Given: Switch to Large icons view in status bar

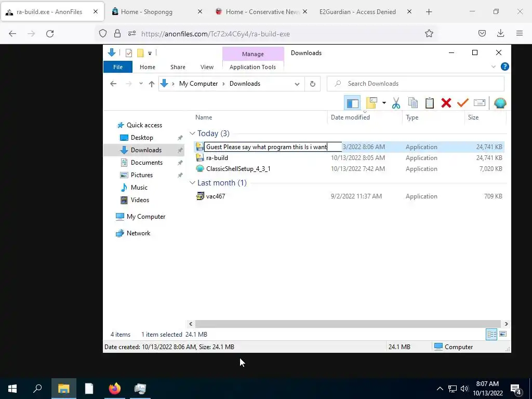Looking at the screenshot, I should point(503,334).
